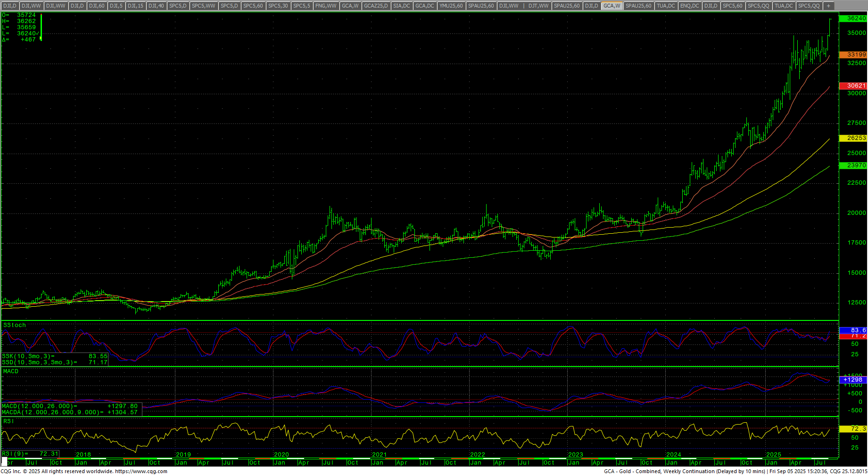
Task: Click the blue +1298 MACD value label
Action: pyautogui.click(x=853, y=380)
